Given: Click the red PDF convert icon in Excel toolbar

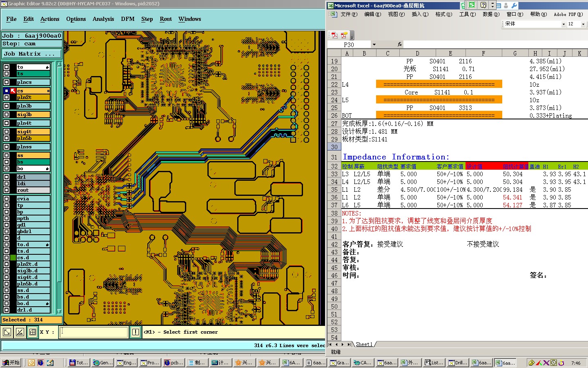Looking at the screenshot, I should [x=334, y=35].
